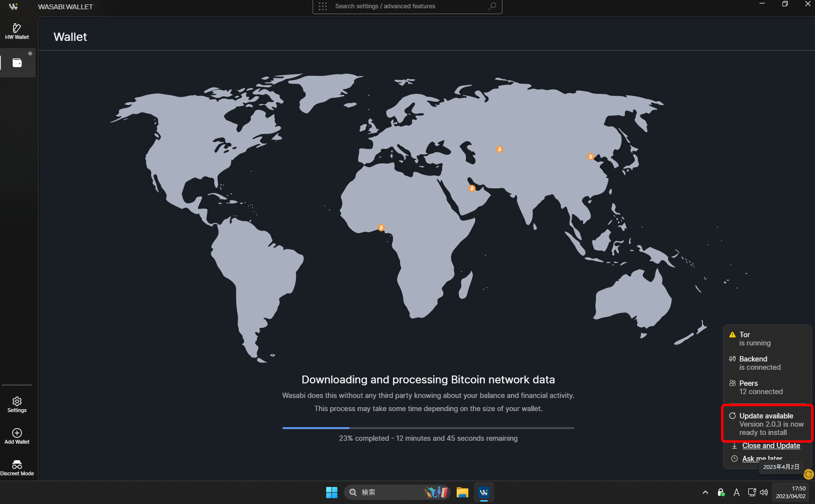Click the download icon beside Close and Update
The width and height of the screenshot is (815, 504).
coord(734,446)
